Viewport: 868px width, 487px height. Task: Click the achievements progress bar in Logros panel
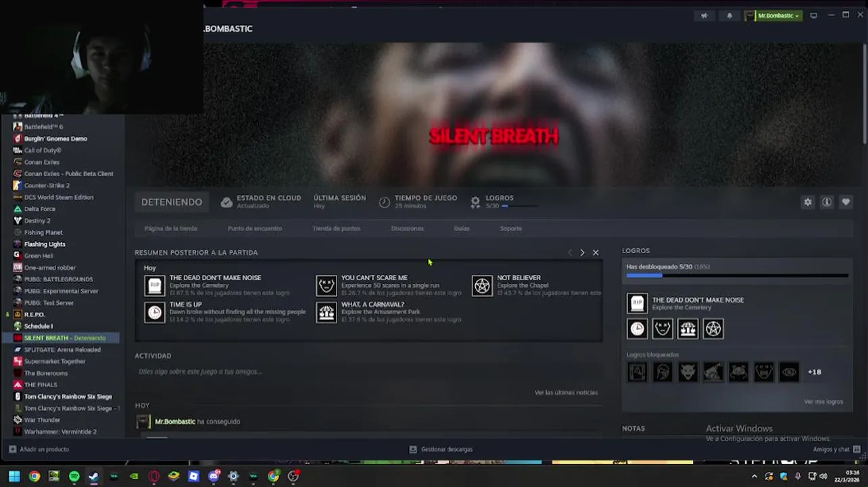(737, 275)
